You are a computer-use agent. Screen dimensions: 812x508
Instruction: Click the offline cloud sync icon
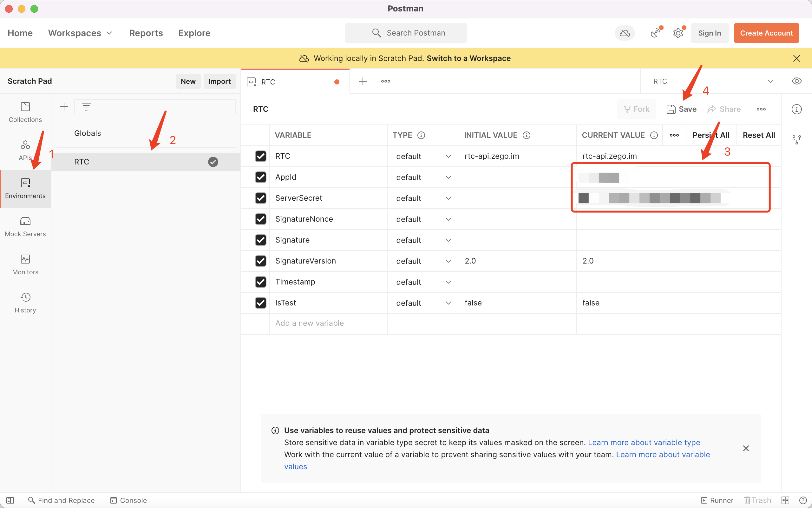click(x=625, y=33)
